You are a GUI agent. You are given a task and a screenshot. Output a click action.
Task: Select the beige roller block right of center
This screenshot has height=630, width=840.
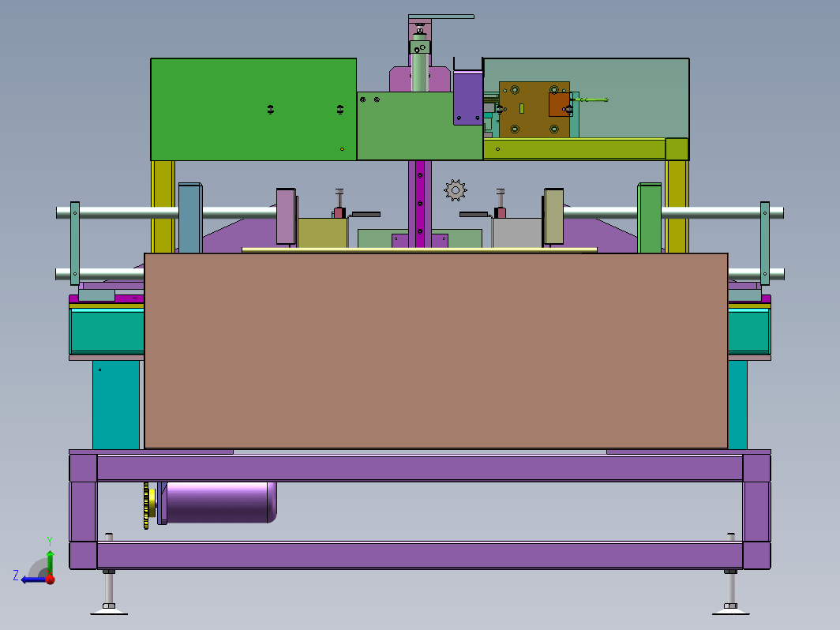(x=553, y=216)
